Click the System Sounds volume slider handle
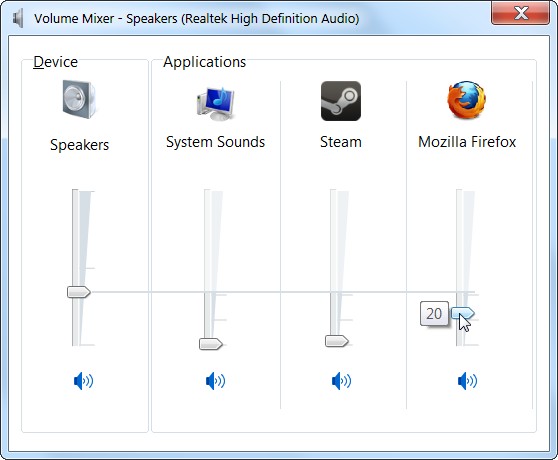Image resolution: width=558 pixels, height=460 pixels. [211, 344]
